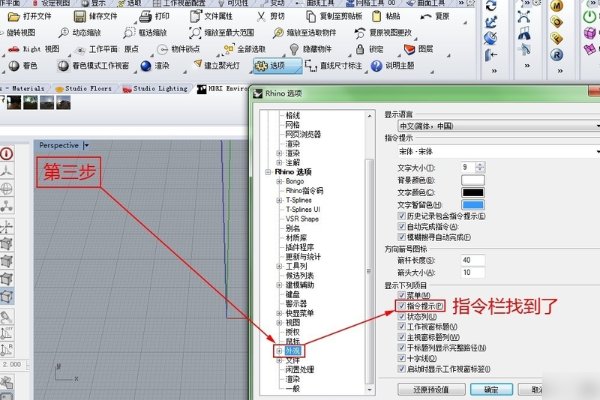600x400 pixels.
Task: Click the 储存文件 save icon
Action: pyautogui.click(x=80, y=16)
